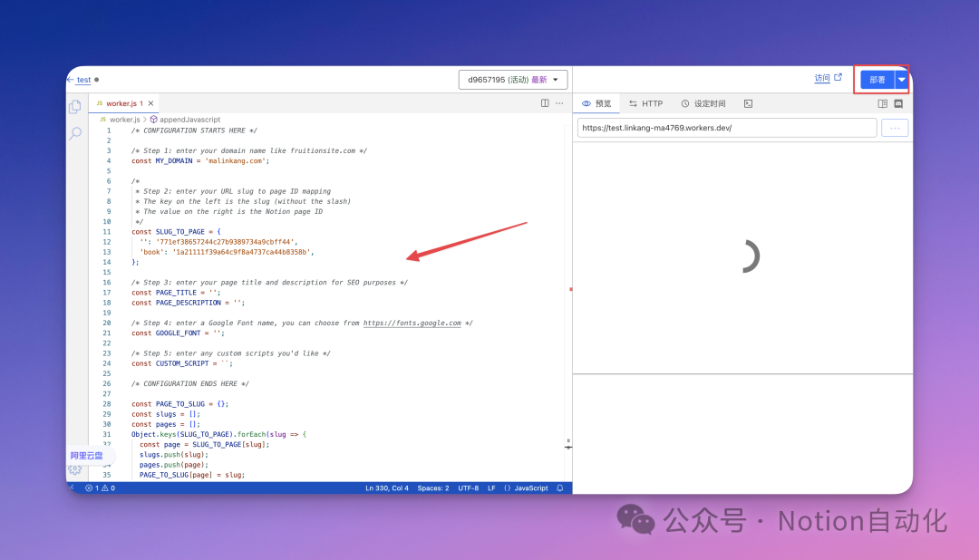Switch to the 预览 preview tab

(596, 103)
